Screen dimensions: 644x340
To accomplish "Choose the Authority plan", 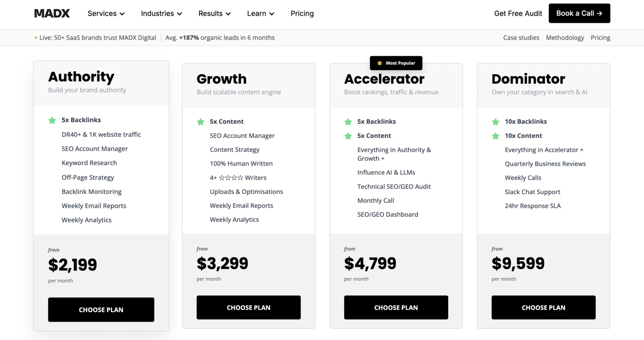I will click(x=101, y=310).
